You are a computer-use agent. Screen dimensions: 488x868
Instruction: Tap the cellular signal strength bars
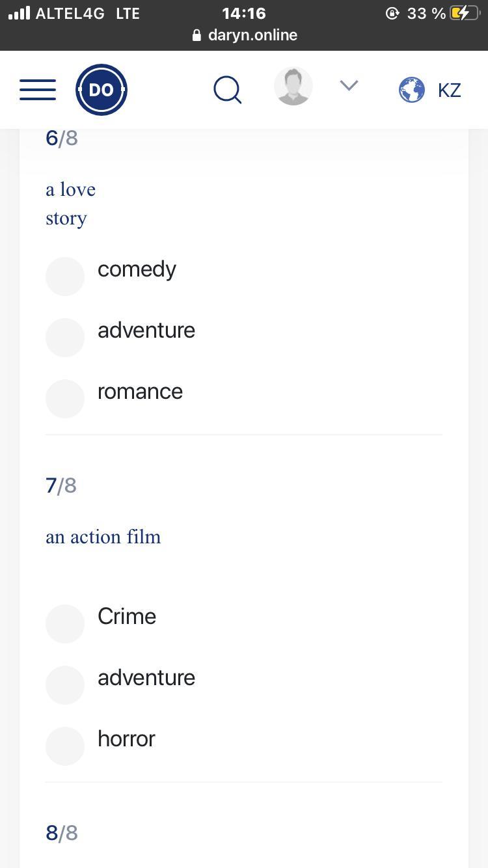coord(20,13)
